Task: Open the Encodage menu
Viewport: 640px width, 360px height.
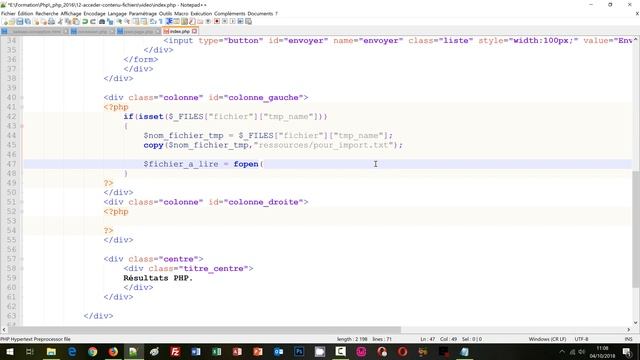Action: click(x=94, y=13)
